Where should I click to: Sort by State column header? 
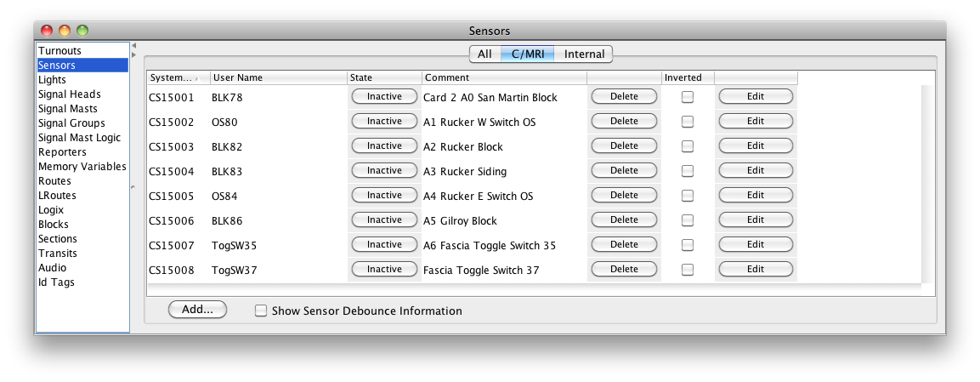384,77
